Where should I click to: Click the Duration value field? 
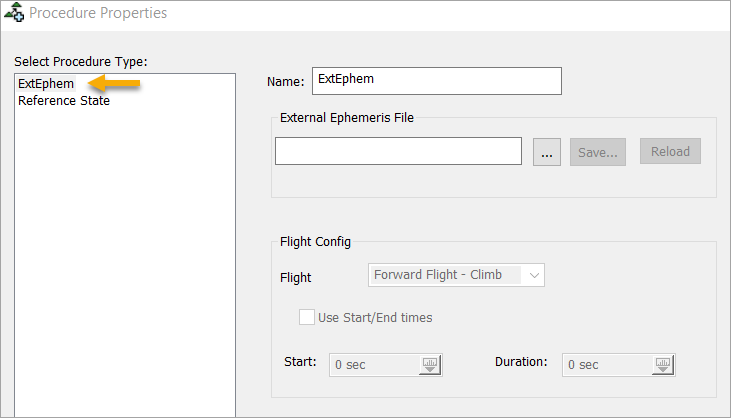(x=608, y=365)
